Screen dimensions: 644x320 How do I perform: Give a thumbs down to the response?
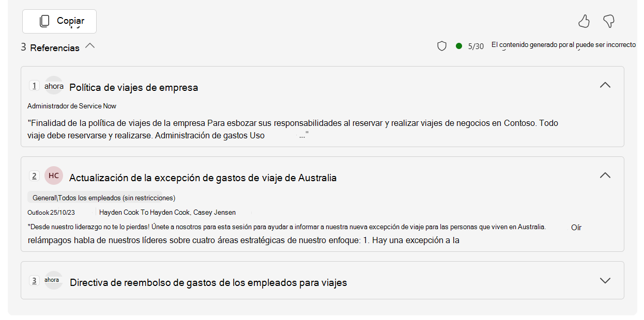tap(609, 21)
